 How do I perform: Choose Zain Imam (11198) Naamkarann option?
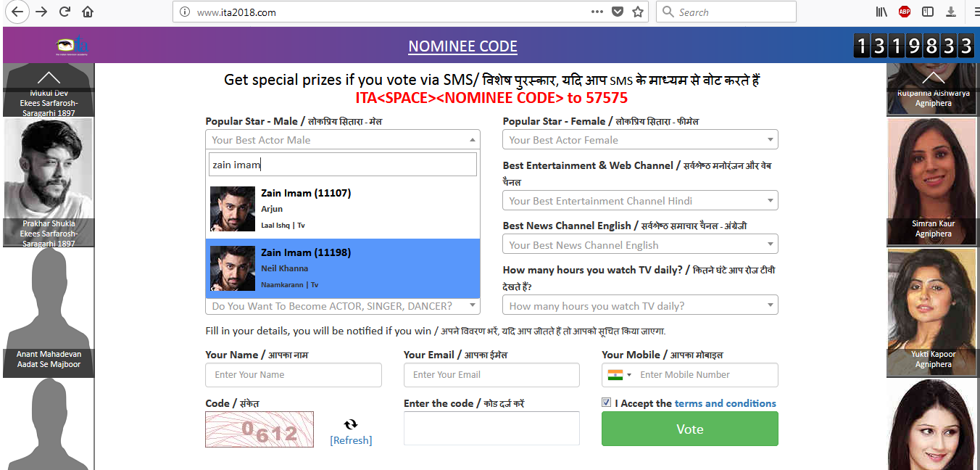[x=342, y=268]
